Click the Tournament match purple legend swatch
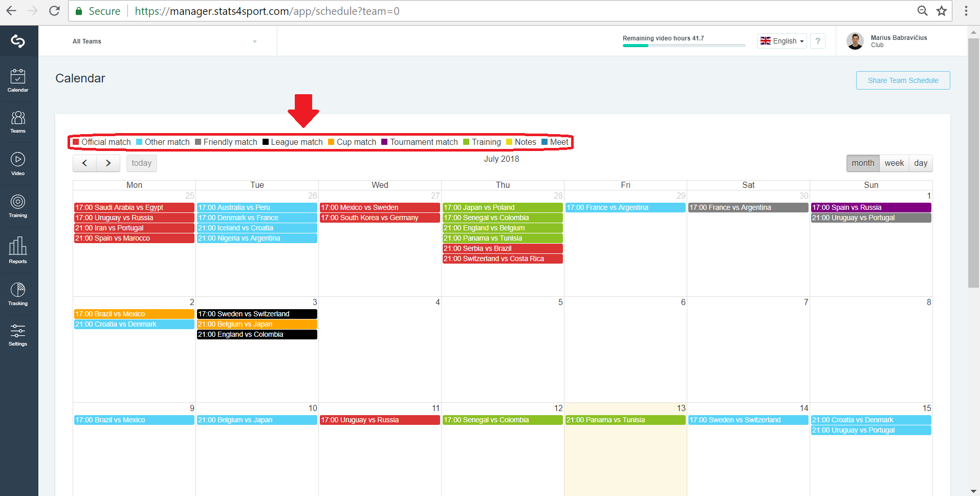Image resolution: width=980 pixels, height=496 pixels. [385, 142]
